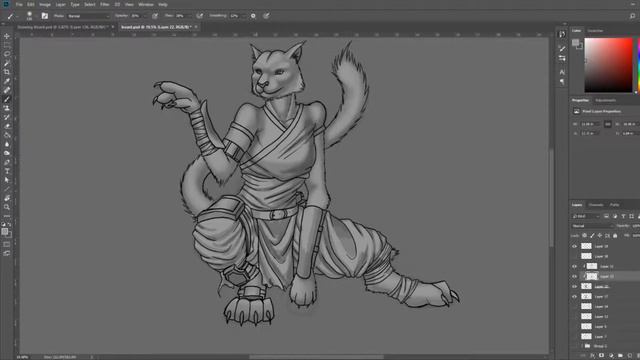Select the Crop tool
The image size is (640, 360).
point(7,72)
